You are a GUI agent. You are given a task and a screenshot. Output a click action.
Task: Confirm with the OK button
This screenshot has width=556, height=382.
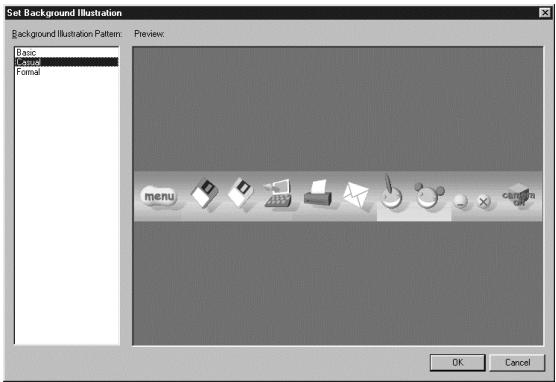(x=457, y=362)
